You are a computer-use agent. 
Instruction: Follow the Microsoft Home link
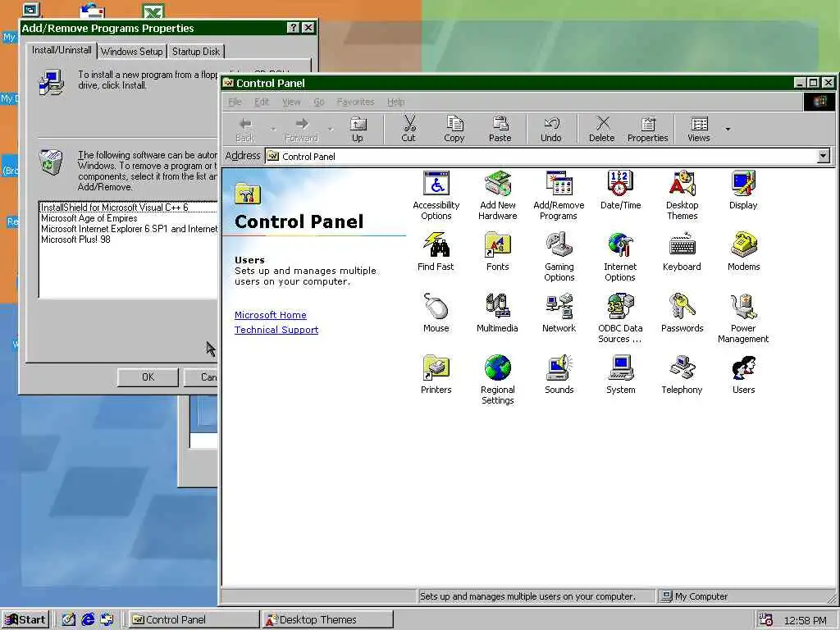(271, 315)
